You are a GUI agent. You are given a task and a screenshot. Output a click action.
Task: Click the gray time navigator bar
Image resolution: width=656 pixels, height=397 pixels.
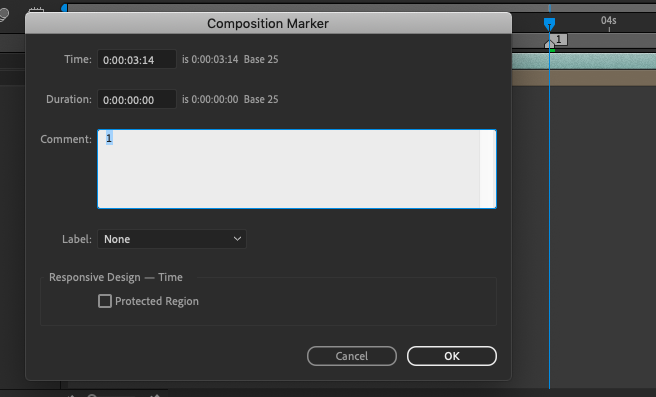(360, 8)
